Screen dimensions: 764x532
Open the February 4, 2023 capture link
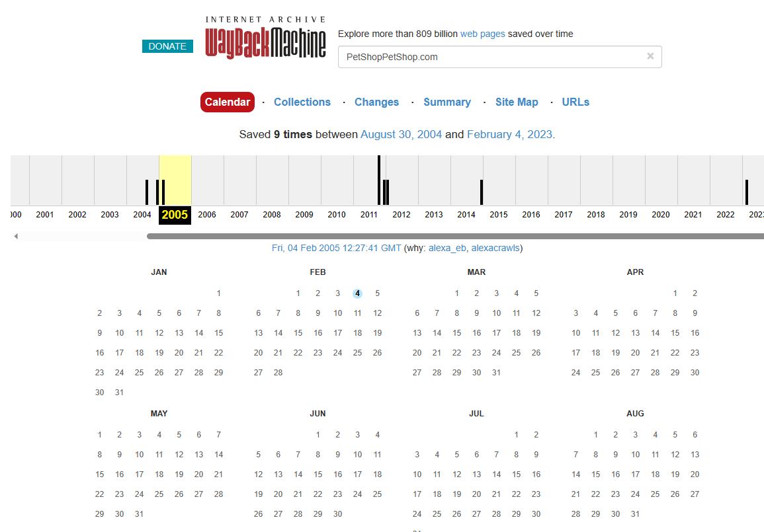[x=509, y=134]
